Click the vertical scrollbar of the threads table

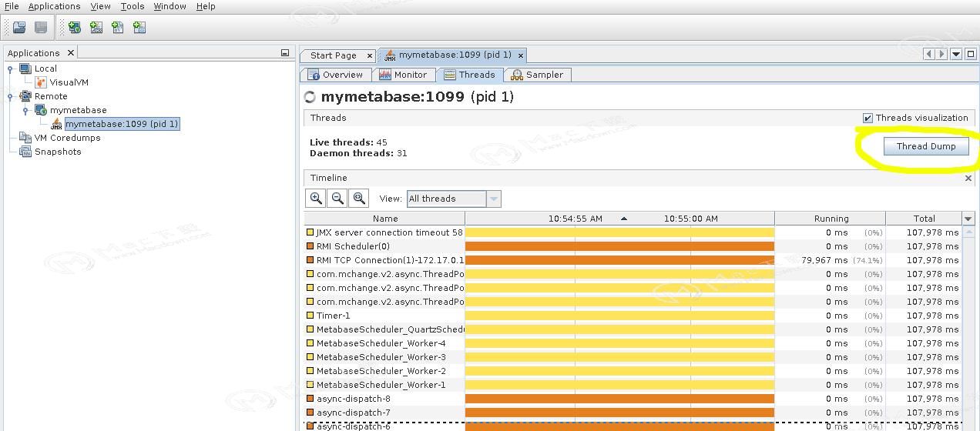(x=968, y=327)
